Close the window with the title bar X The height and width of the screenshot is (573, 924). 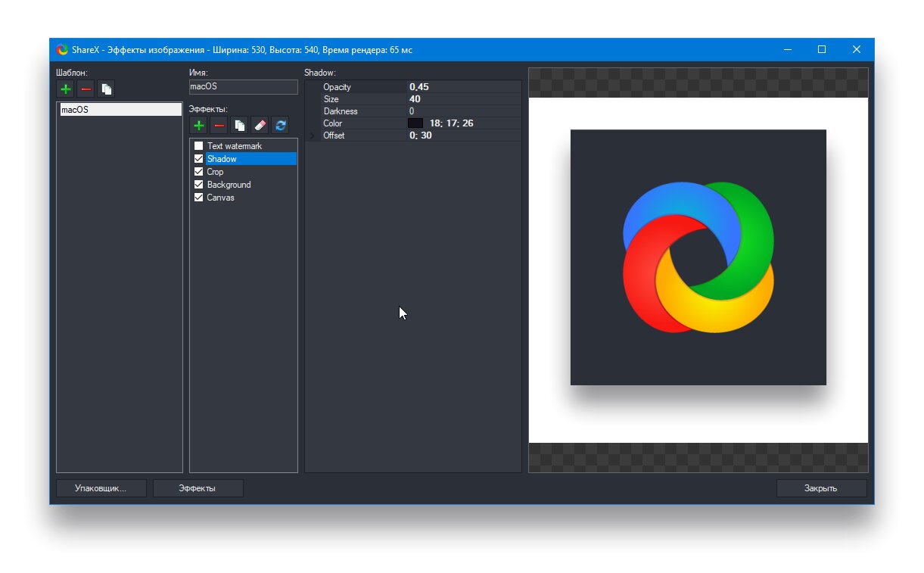(857, 50)
